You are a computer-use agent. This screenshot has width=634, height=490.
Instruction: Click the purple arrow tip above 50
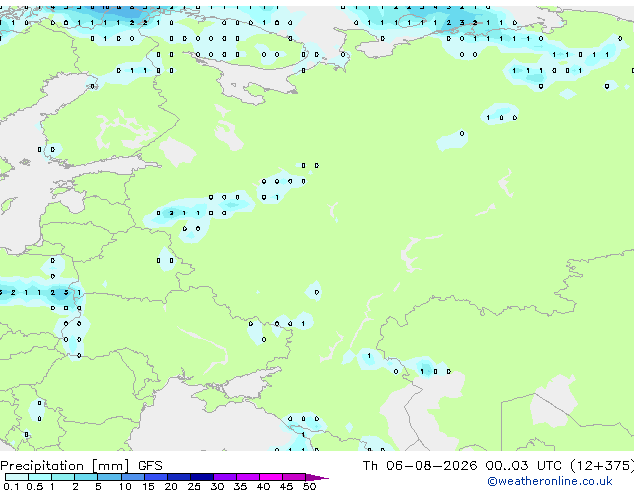coord(317,477)
